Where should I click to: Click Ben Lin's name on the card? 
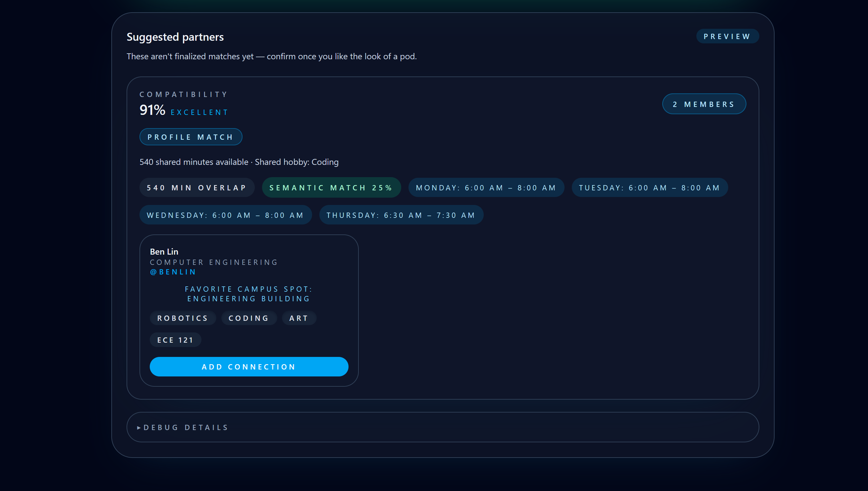point(164,252)
